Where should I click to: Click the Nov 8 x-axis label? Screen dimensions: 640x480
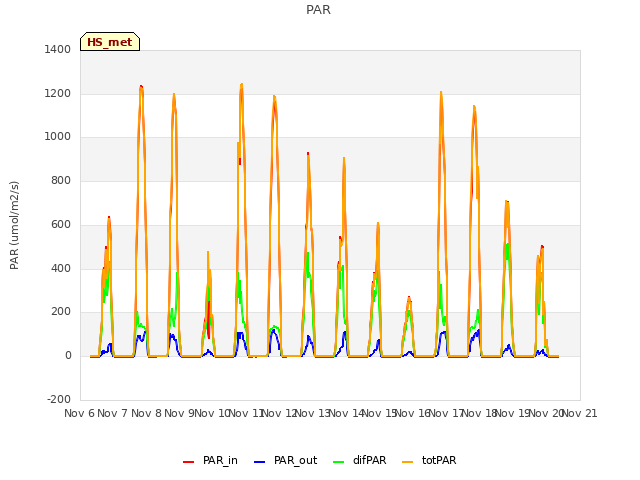146,413
